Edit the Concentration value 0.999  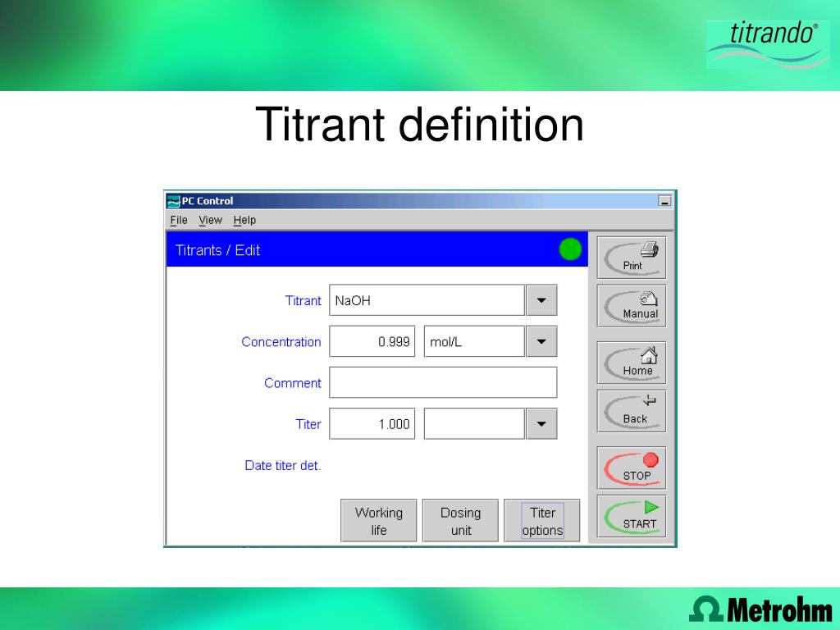click(x=372, y=341)
